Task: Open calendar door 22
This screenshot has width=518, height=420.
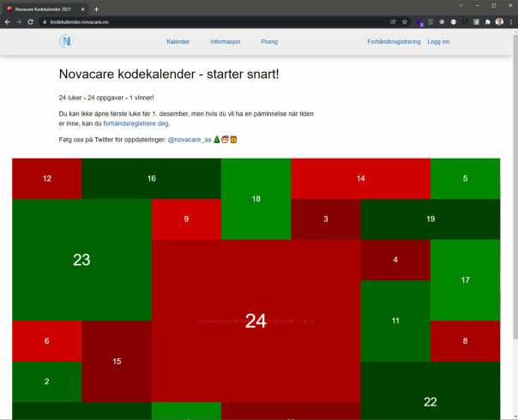Action: coord(431,391)
